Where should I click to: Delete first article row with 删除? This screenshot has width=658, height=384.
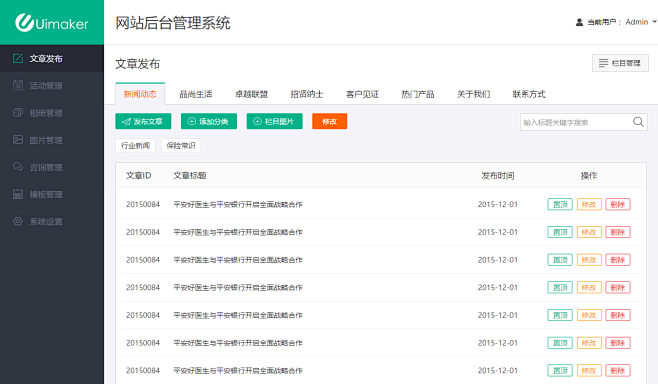click(x=618, y=204)
